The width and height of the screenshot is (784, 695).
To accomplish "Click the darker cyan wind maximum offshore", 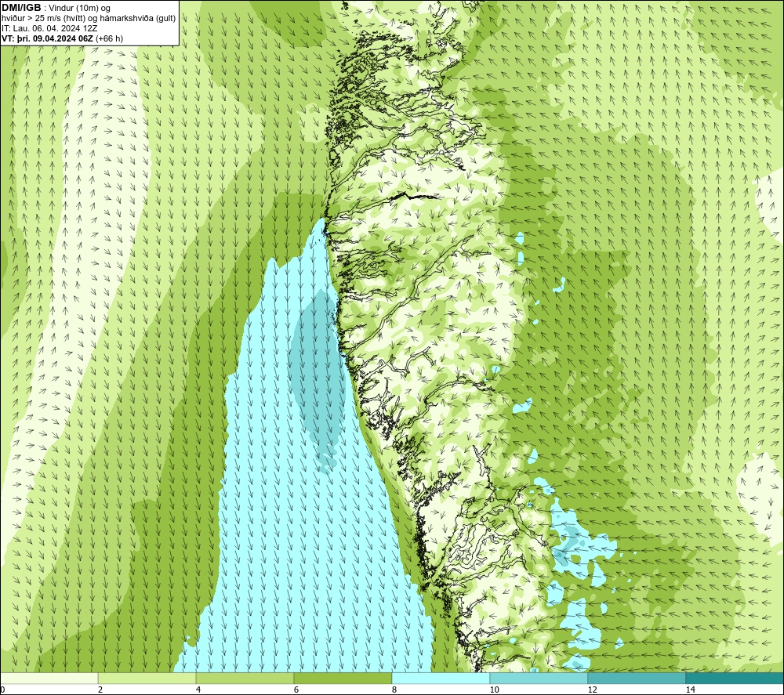I will (320, 380).
